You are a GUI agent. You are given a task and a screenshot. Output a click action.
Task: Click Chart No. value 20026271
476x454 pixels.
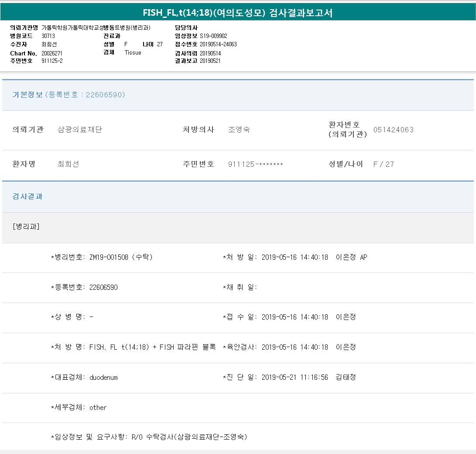52,53
